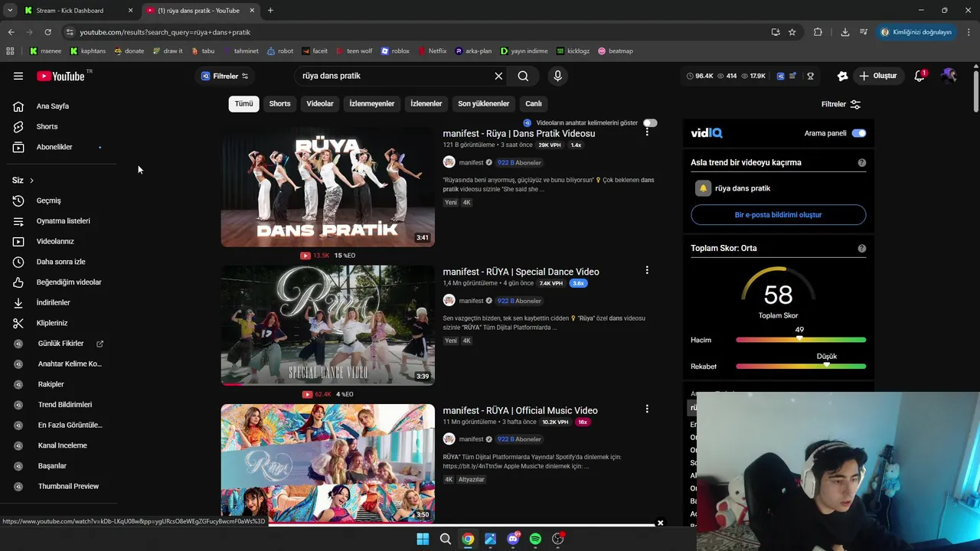Image resolution: width=980 pixels, height=551 pixels.
Task: Open Discord from the taskbar
Action: pyautogui.click(x=513, y=539)
